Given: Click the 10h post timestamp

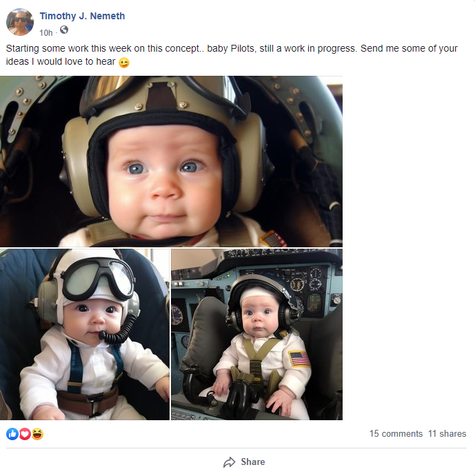Looking at the screenshot, I should pos(46,32).
